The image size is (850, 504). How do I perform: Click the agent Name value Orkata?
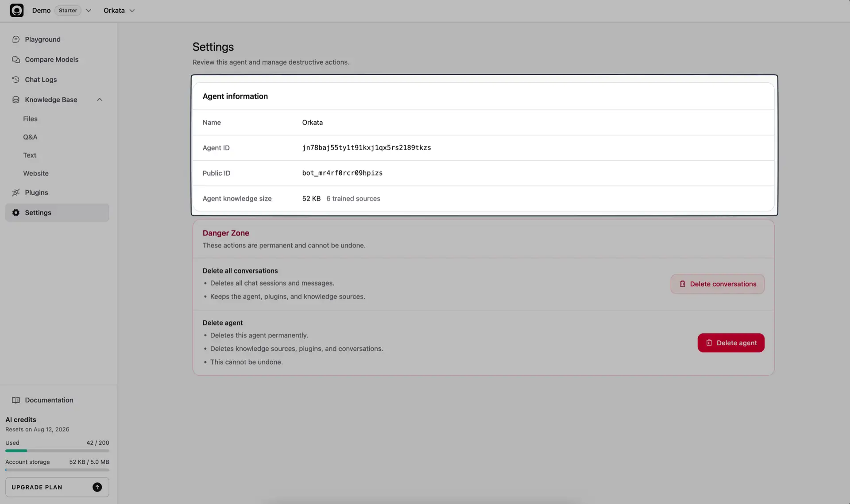(312, 123)
